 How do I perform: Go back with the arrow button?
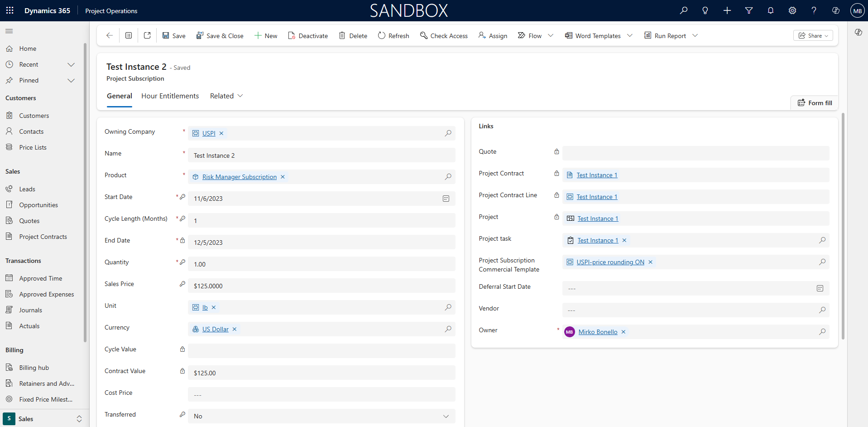109,35
